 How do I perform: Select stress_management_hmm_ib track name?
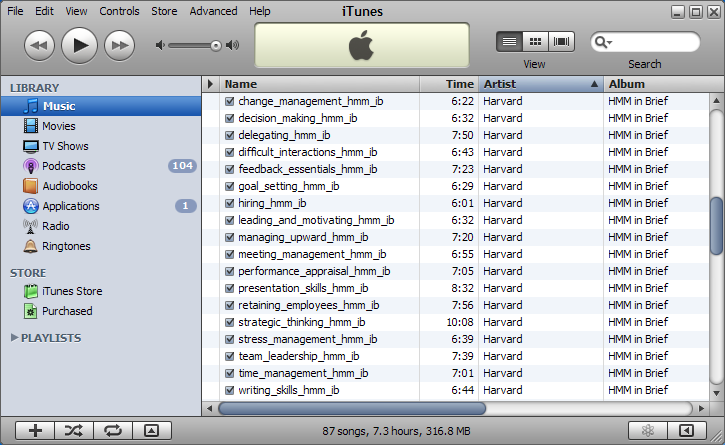(x=307, y=340)
